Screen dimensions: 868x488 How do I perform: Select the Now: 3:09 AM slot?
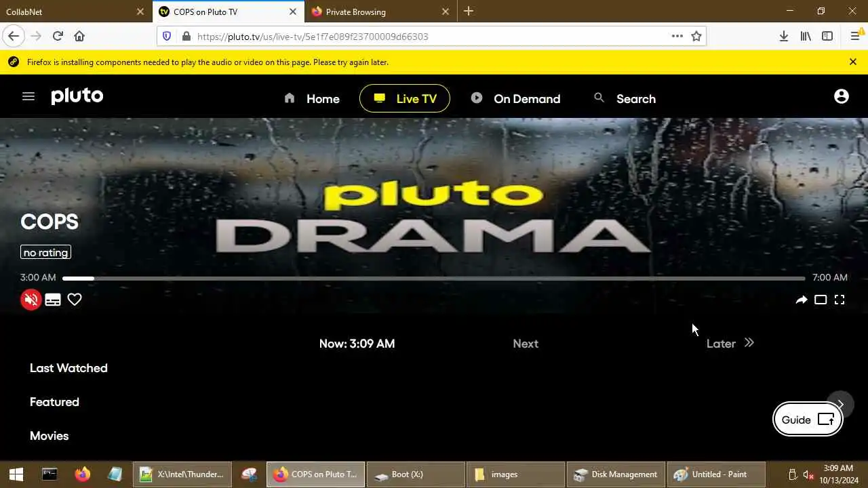(x=357, y=344)
